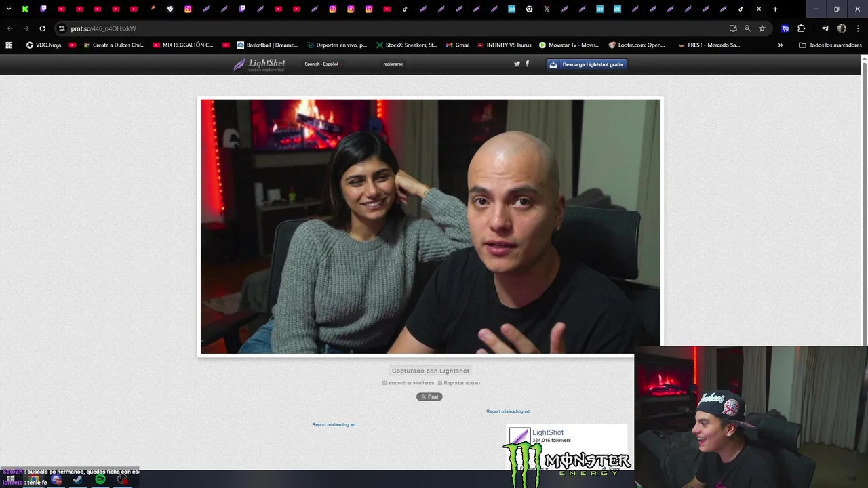This screenshot has height=488, width=868.
Task: Open Discord from the taskbar
Action: [x=56, y=480]
